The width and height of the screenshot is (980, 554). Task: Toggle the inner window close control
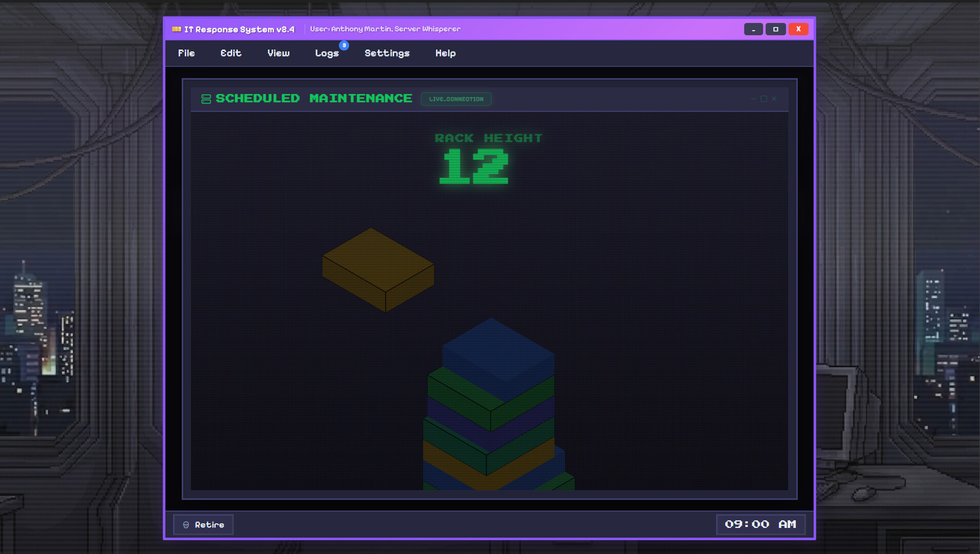(x=774, y=99)
